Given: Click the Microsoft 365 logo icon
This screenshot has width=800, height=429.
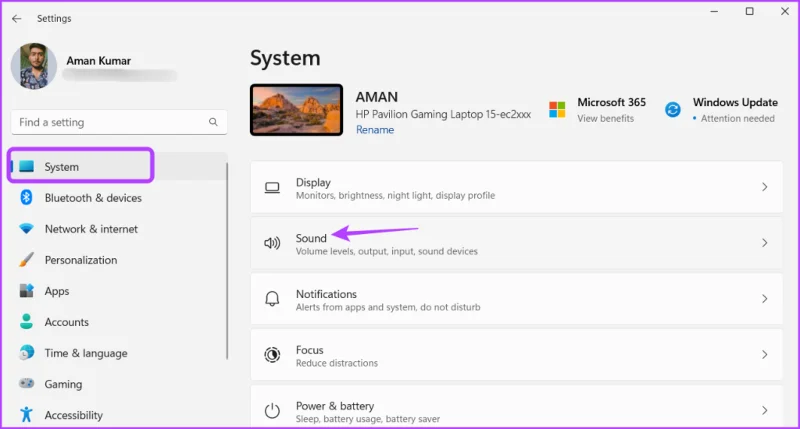Looking at the screenshot, I should pyautogui.click(x=557, y=110).
